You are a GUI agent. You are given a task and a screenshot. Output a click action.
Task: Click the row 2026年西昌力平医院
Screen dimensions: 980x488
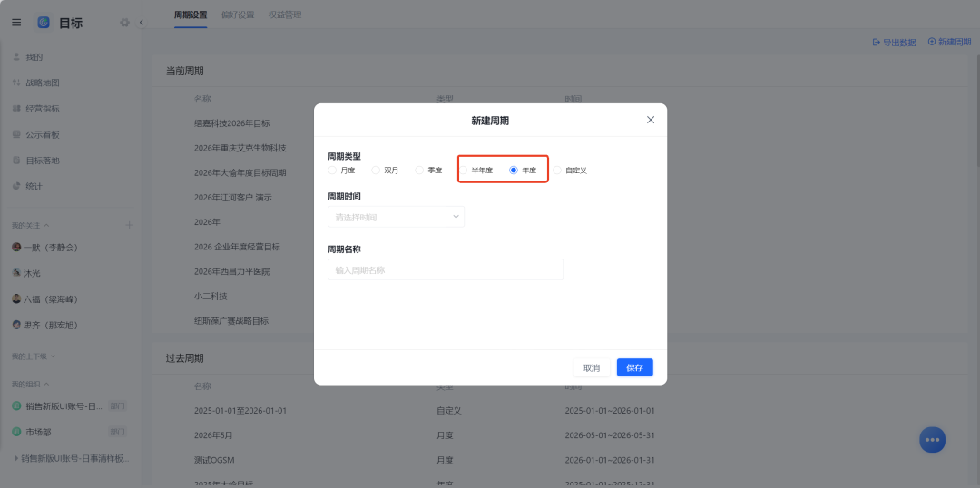coord(232,272)
